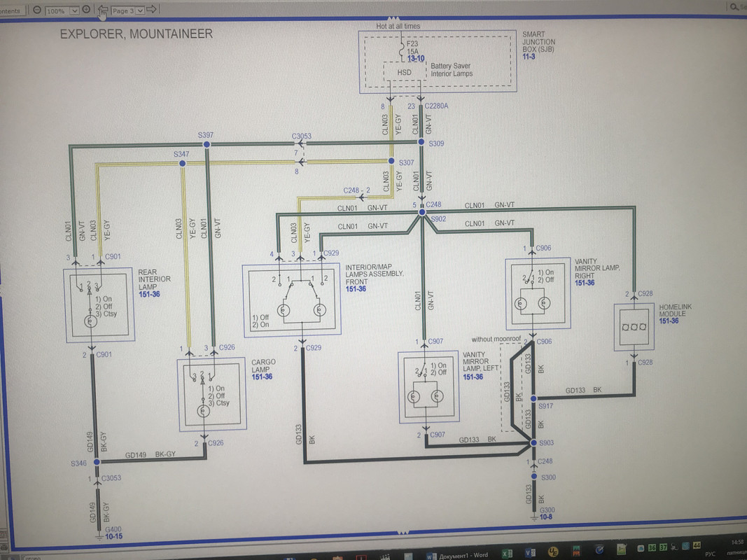
Task: Click the 'without moonroof' note text
Action: pyautogui.click(x=496, y=339)
